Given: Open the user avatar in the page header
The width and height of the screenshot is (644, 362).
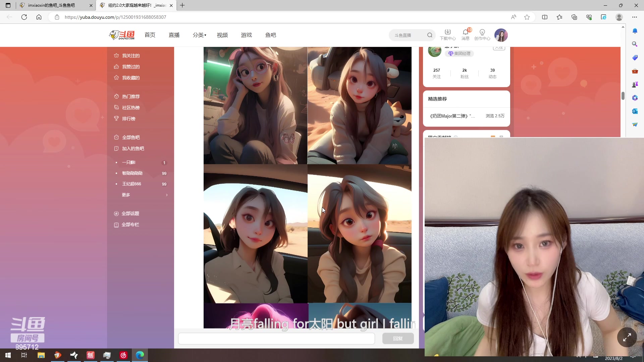Looking at the screenshot, I should tap(501, 35).
